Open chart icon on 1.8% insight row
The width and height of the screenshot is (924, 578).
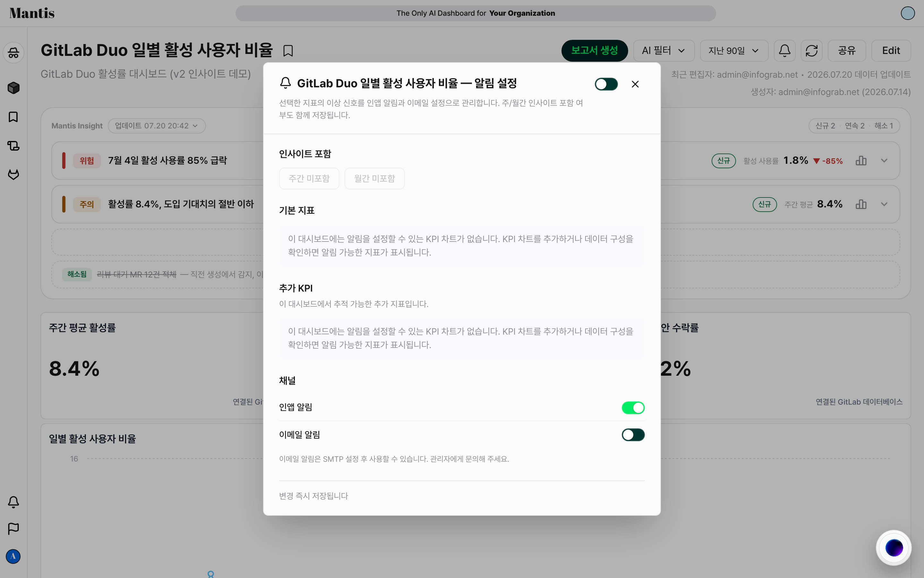[861, 161]
